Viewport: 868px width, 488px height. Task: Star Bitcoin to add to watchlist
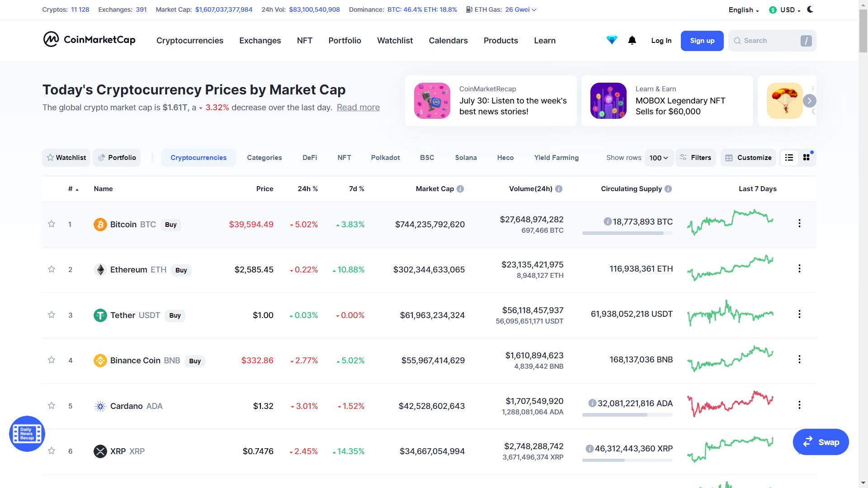tap(52, 224)
